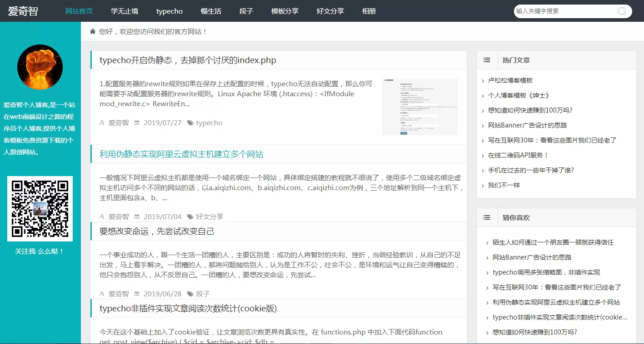The width and height of the screenshot is (644, 344).
Task: Click the tag icon next to typecho
Action: 190,123
